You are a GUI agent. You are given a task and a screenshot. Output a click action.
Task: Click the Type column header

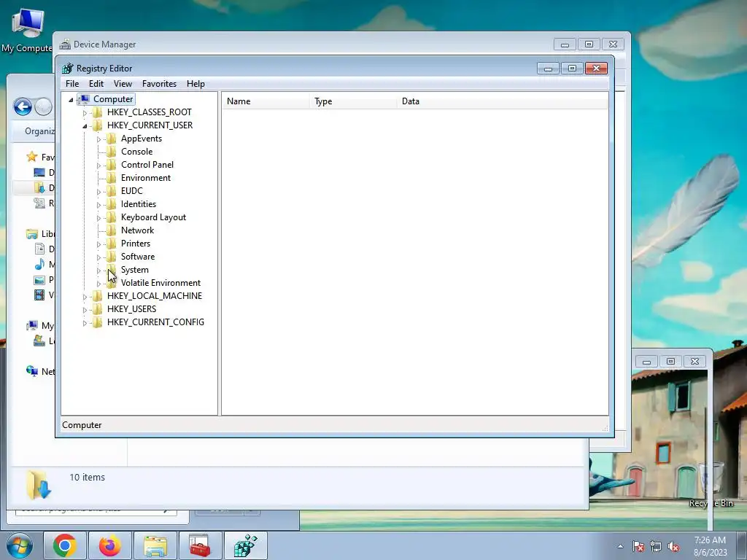point(353,101)
